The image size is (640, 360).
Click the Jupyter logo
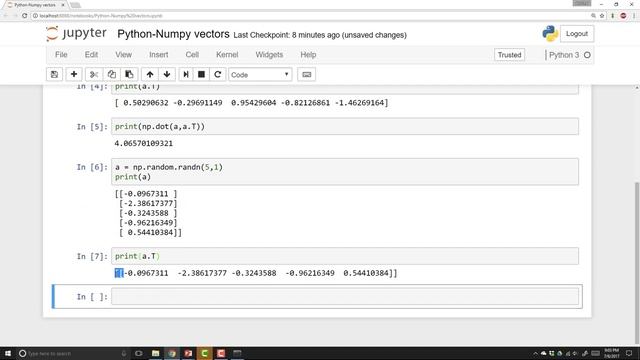[x=76, y=33]
